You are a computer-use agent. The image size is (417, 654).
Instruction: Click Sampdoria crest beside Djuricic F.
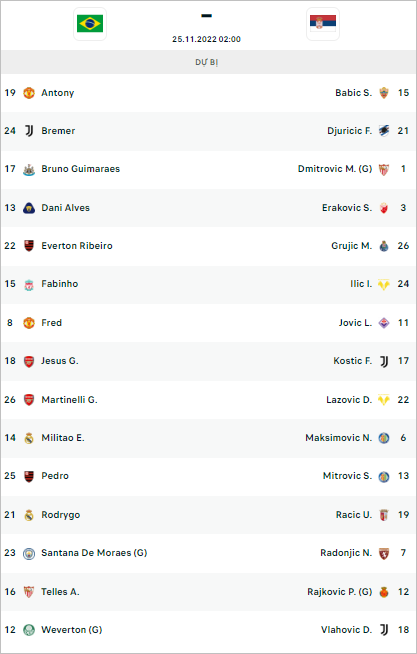tap(384, 131)
